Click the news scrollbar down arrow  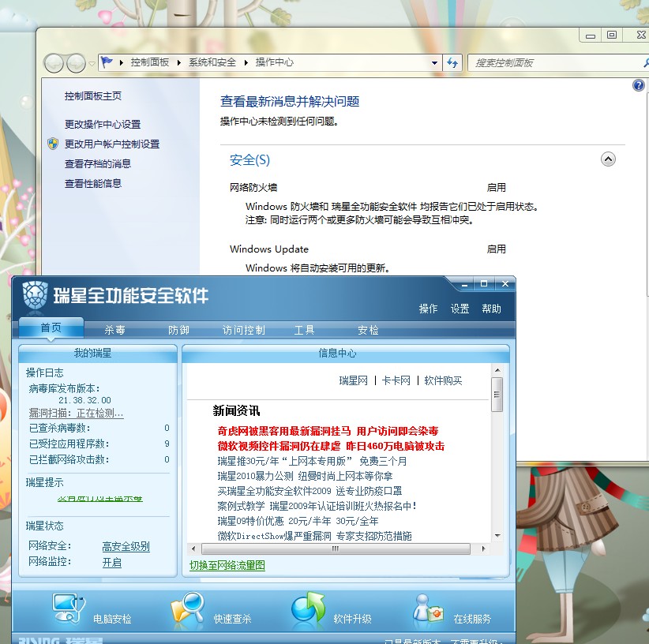[x=497, y=536]
